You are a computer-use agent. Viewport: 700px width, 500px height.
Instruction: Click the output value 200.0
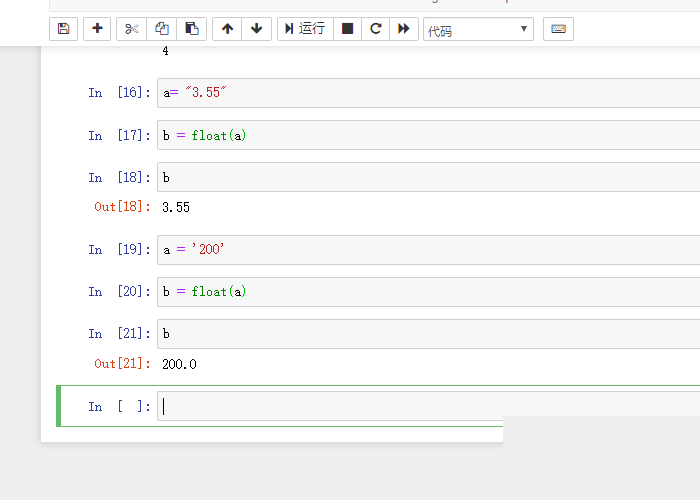coord(179,364)
